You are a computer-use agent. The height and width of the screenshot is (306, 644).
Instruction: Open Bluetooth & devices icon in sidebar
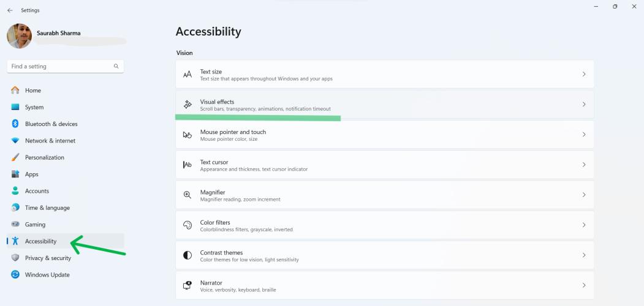[15, 124]
